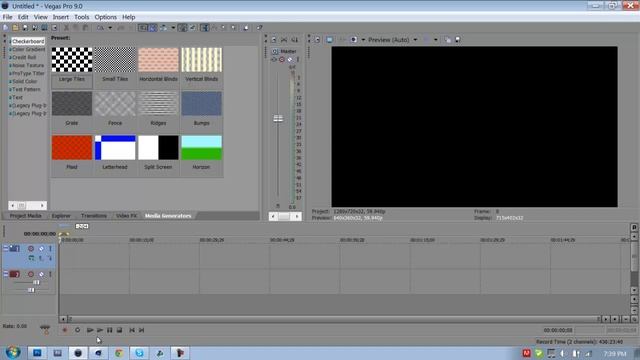The height and width of the screenshot is (360, 640).
Task: Click the Save project icon
Action: click(x=25, y=28)
